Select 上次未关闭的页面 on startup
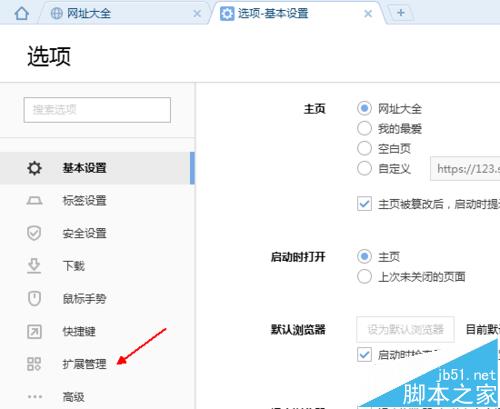This screenshot has height=409, width=500. tap(364, 276)
